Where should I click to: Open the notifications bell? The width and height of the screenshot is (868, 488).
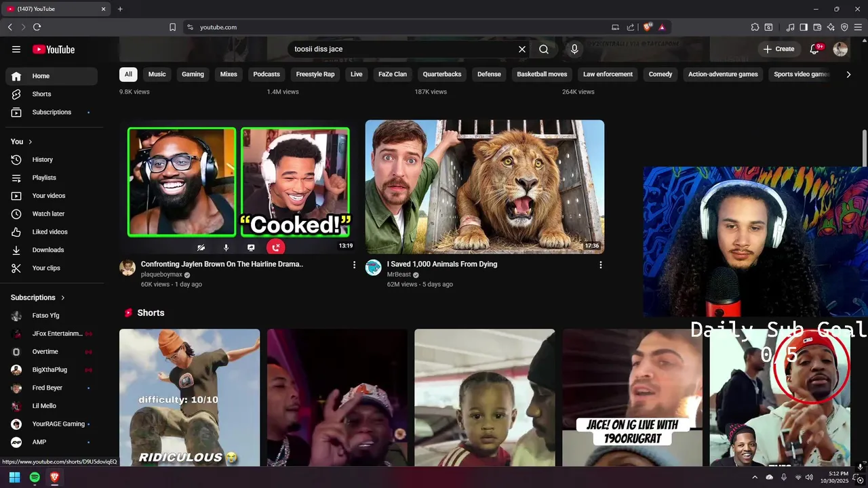click(815, 49)
